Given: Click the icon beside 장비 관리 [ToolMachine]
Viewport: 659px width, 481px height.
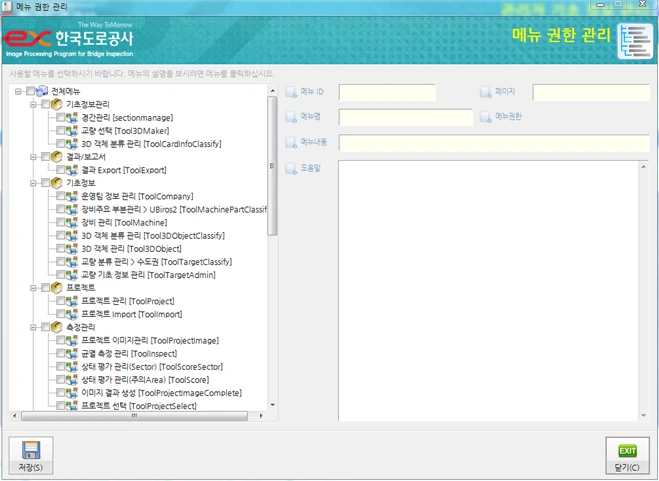Looking at the screenshot, I should (72, 222).
